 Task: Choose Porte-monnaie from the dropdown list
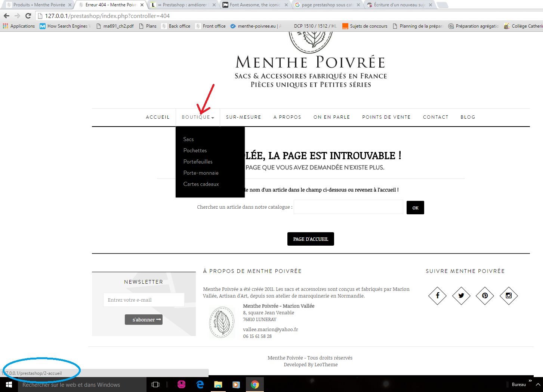[x=201, y=173]
